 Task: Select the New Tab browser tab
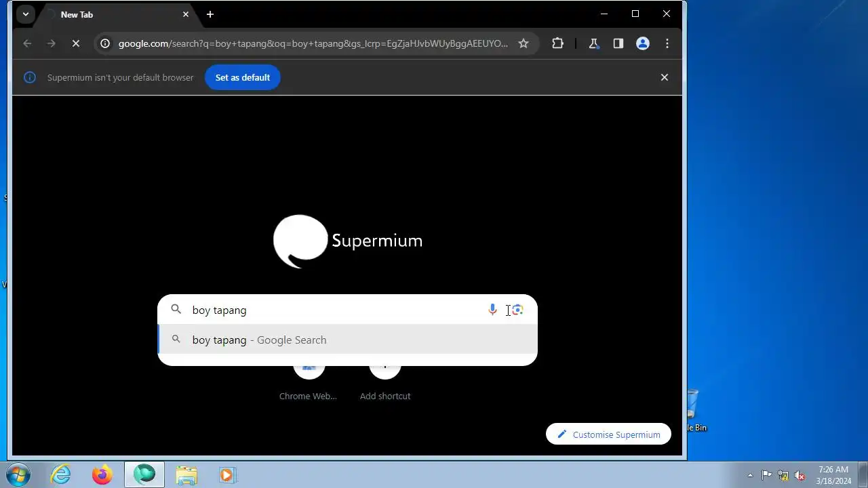[117, 14]
